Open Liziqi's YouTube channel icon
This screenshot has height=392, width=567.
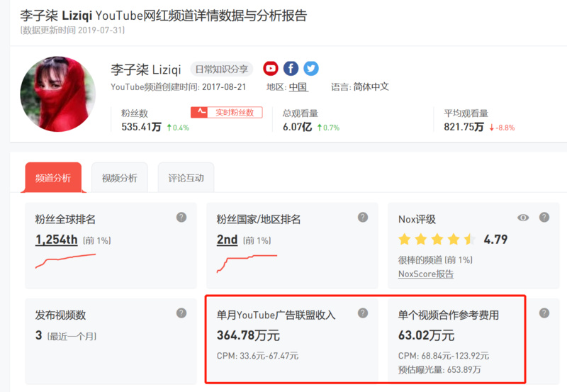pos(271,69)
